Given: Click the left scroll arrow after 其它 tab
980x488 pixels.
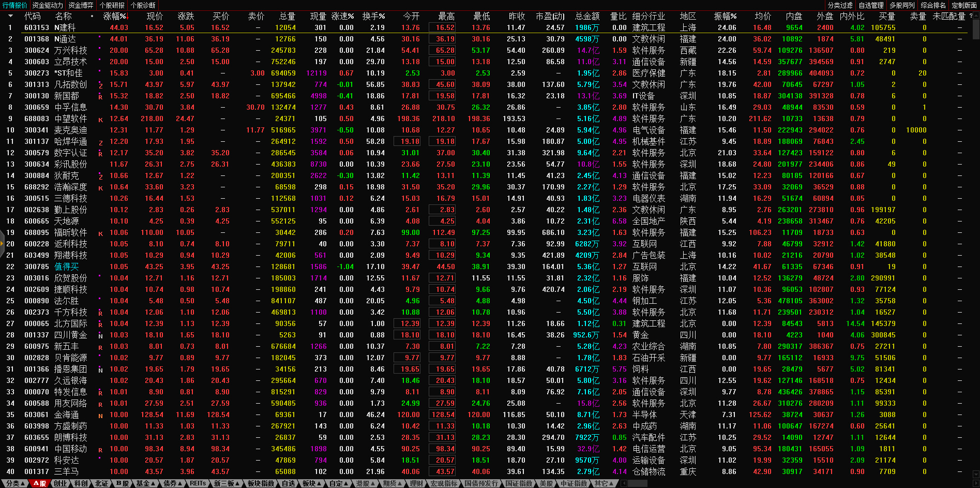Looking at the screenshot, I should click(x=624, y=483).
